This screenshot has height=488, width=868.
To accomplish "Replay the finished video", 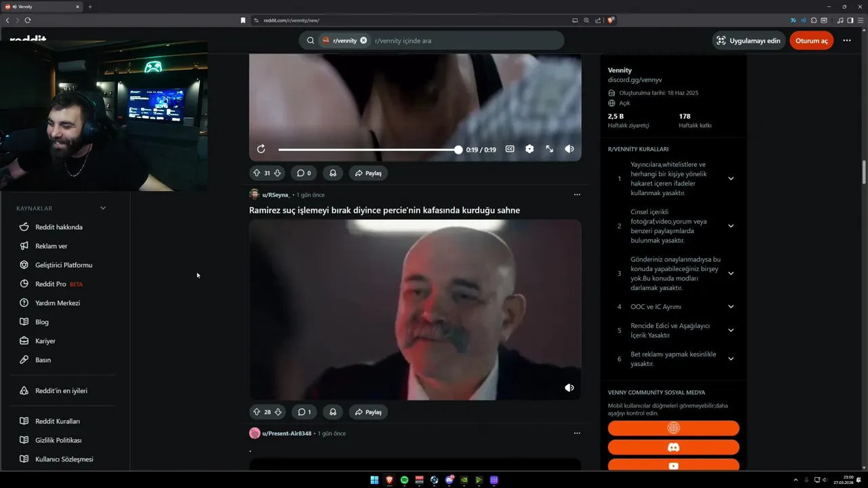I will (261, 149).
